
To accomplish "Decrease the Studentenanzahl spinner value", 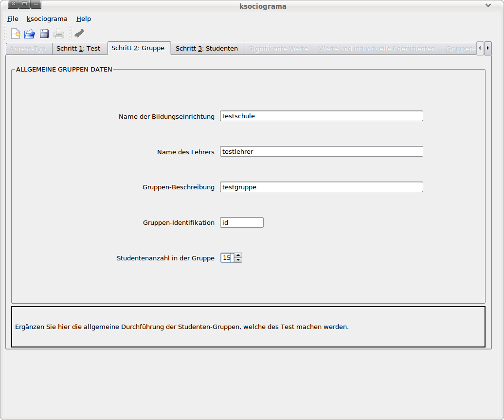I will click(x=238, y=260).
